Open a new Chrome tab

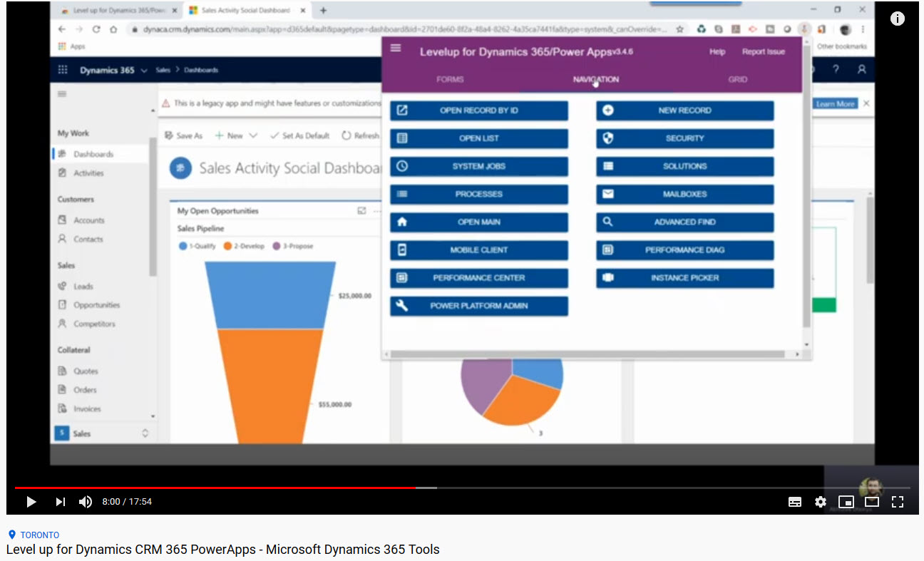click(x=323, y=11)
